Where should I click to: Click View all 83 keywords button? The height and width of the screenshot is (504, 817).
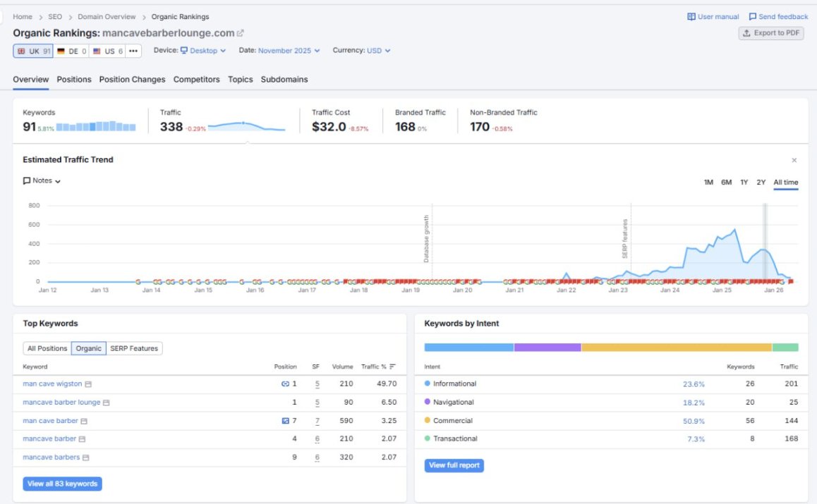(x=63, y=484)
